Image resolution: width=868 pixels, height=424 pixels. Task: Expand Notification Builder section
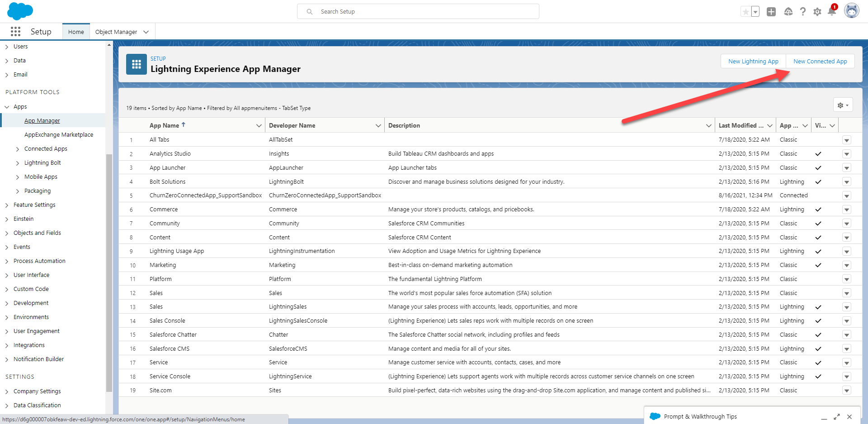(7, 359)
